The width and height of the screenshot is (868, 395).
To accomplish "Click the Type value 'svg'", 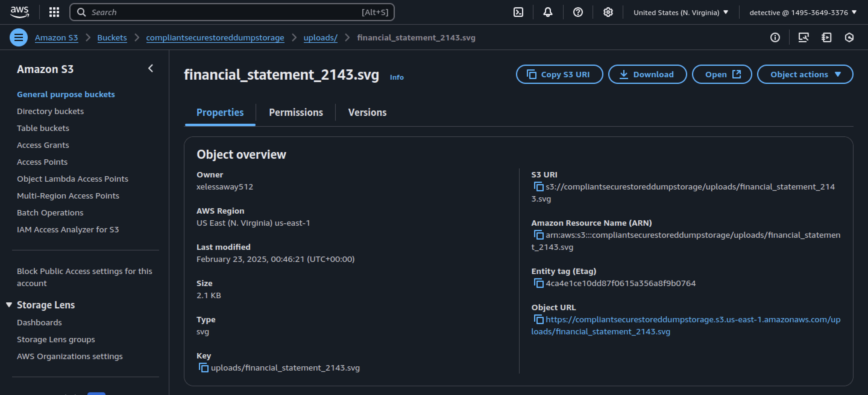I will coord(203,331).
